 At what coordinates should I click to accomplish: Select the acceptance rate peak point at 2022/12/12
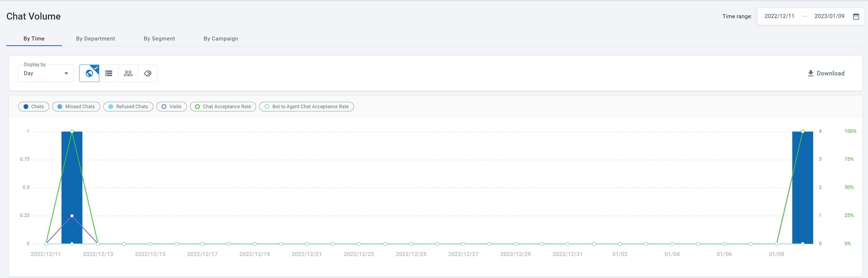point(72,131)
